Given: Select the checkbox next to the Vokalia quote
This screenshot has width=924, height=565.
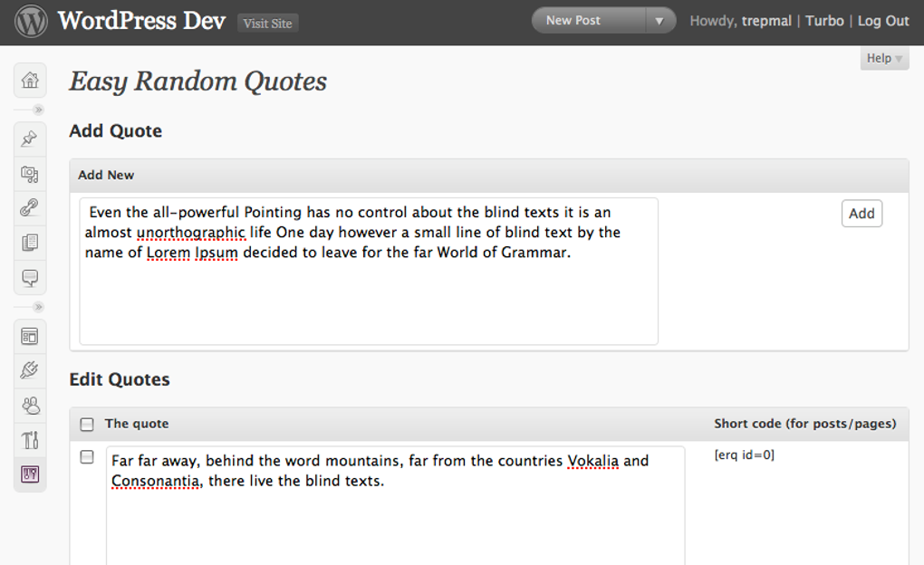Looking at the screenshot, I should tap(87, 457).
